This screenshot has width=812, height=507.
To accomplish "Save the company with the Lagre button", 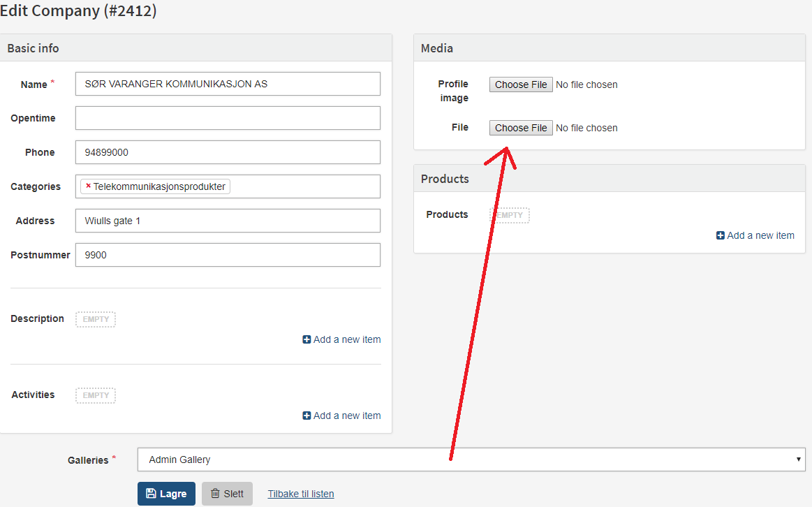I will click(x=166, y=493).
